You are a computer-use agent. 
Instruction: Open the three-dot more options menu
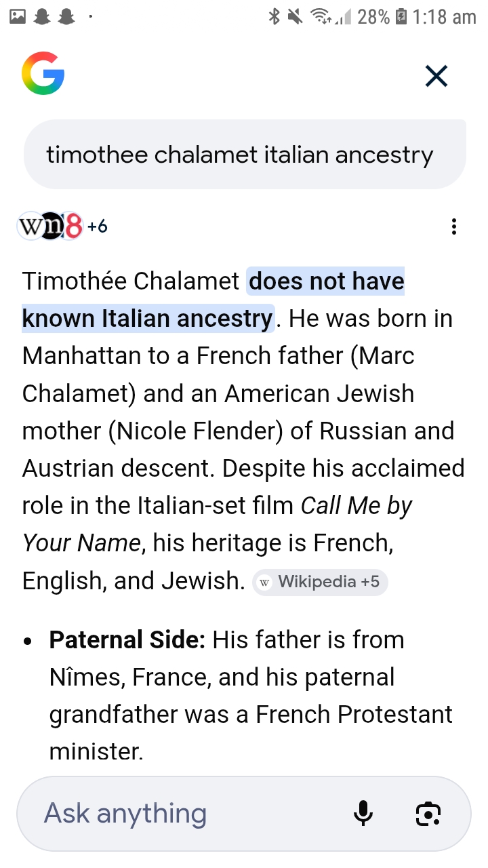tap(454, 226)
